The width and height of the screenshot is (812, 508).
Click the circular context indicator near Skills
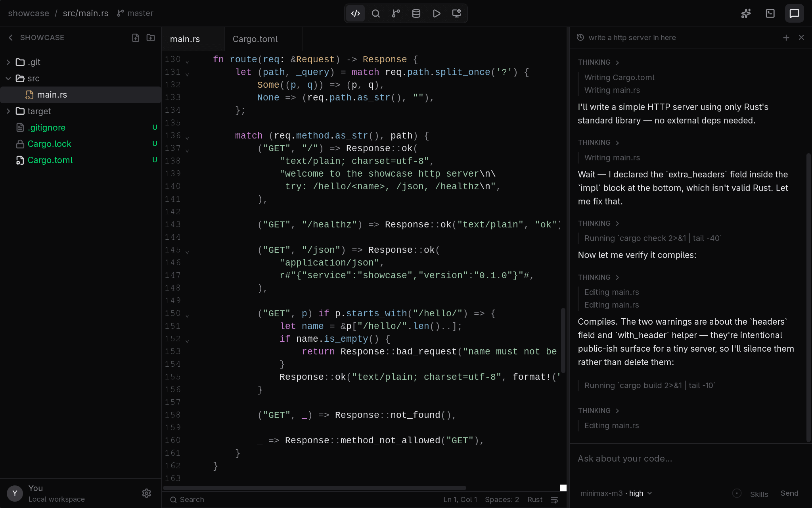click(x=737, y=493)
